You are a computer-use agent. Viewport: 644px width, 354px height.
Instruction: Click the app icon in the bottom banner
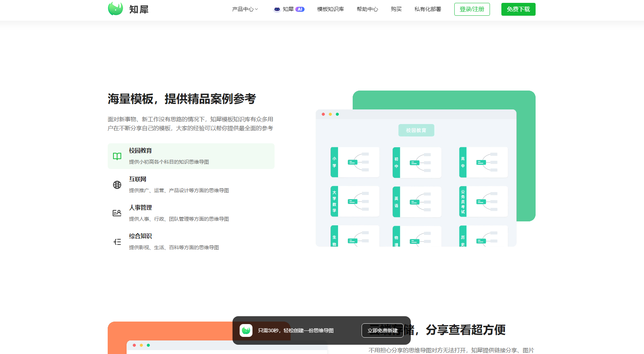point(246,330)
